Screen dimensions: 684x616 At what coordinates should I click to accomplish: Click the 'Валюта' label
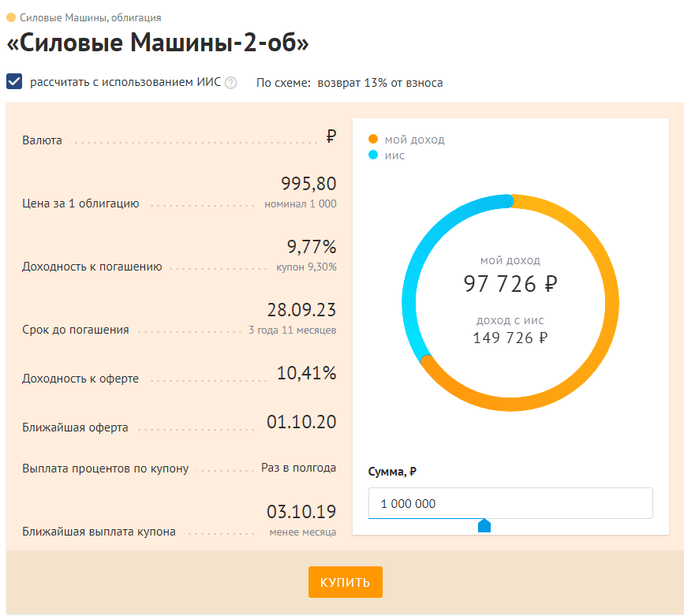click(43, 140)
